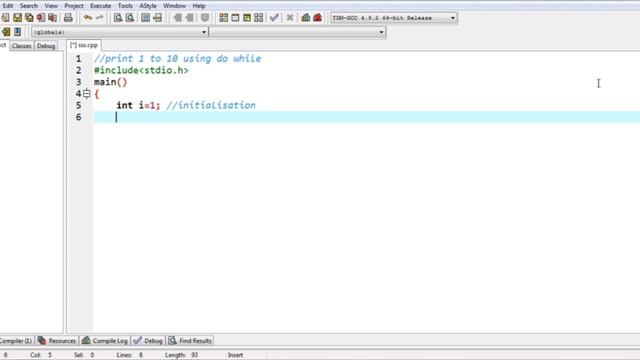Screen dimensions: 640x360
Task: Switch to the Debug tab in sidebar
Action: point(46,46)
